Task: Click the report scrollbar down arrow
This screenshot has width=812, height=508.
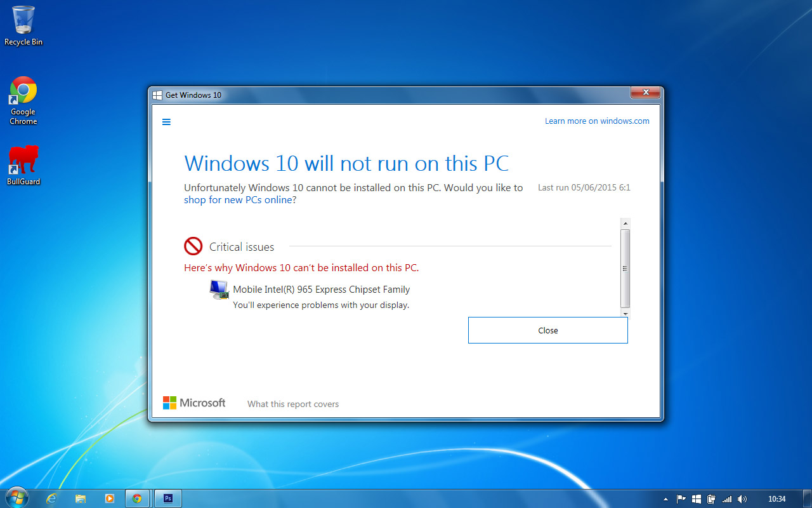Action: click(x=625, y=314)
